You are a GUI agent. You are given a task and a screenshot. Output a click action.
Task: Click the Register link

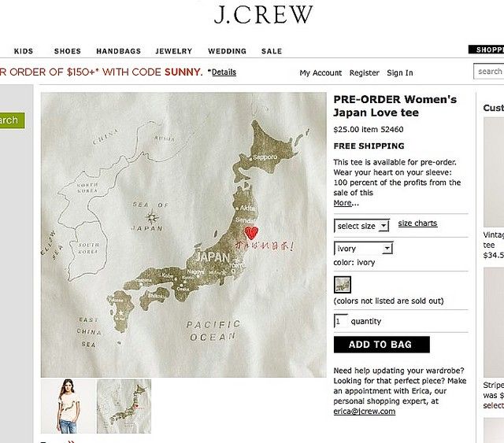[364, 73]
